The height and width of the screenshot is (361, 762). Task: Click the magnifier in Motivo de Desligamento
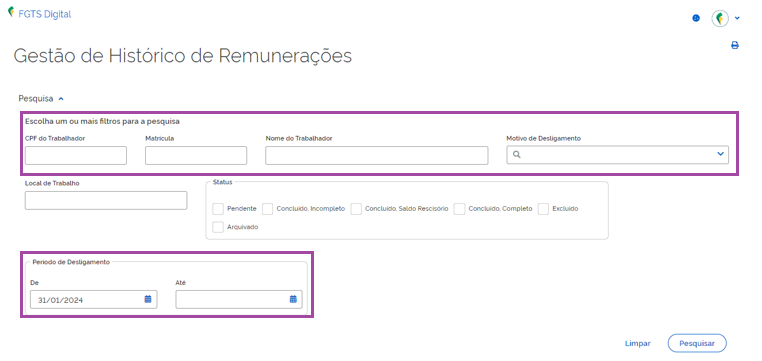coord(517,155)
